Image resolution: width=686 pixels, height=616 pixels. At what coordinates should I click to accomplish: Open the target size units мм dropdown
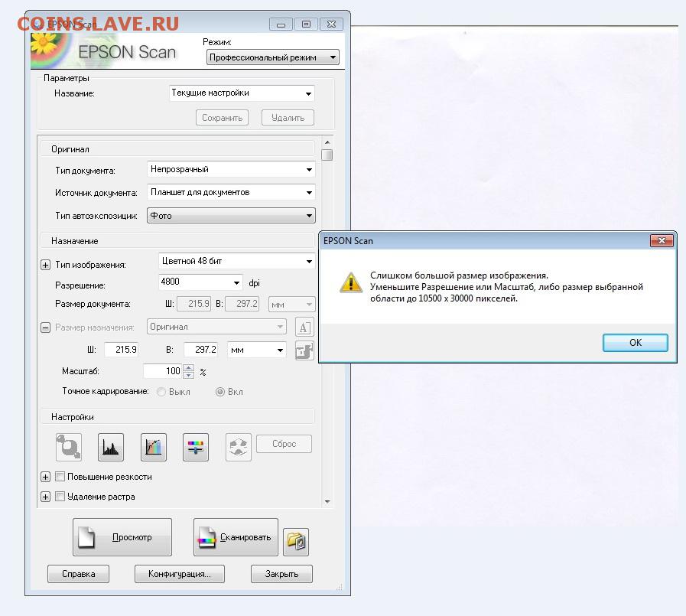pos(257,350)
